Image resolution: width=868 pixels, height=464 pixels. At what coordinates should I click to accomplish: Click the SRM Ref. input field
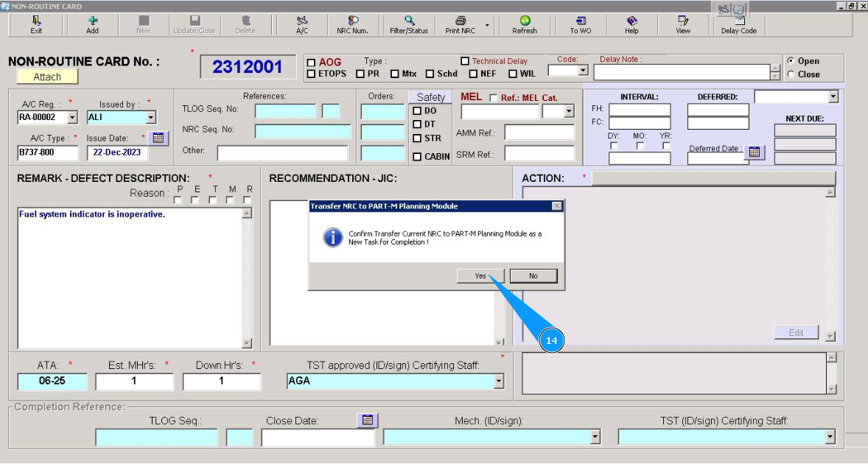(539, 154)
